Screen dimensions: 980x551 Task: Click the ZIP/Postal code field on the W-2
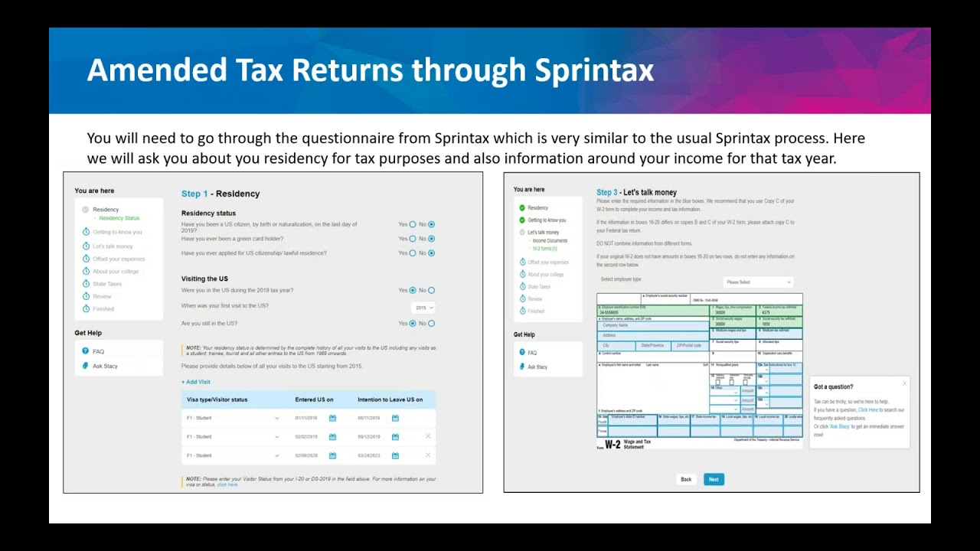(690, 346)
